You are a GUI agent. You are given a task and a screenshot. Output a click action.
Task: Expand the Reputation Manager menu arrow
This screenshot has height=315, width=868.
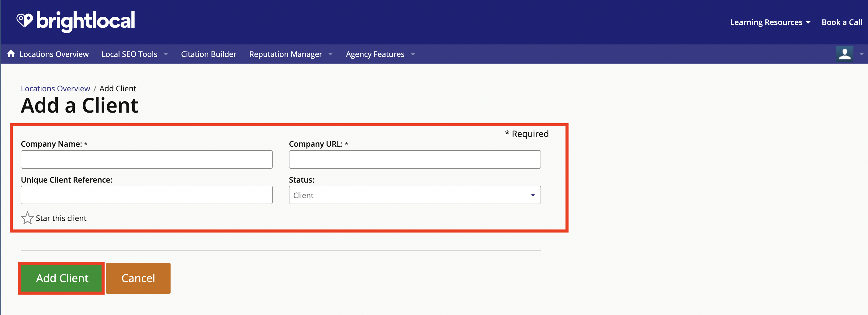pyautogui.click(x=330, y=54)
